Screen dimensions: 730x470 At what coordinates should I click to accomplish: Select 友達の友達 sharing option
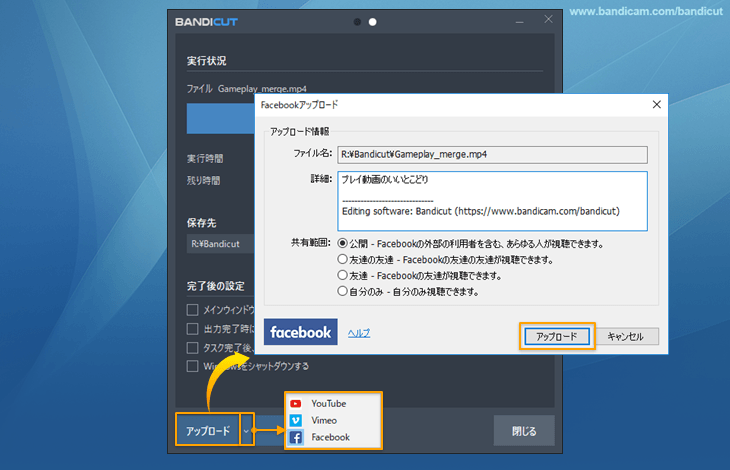(343, 259)
